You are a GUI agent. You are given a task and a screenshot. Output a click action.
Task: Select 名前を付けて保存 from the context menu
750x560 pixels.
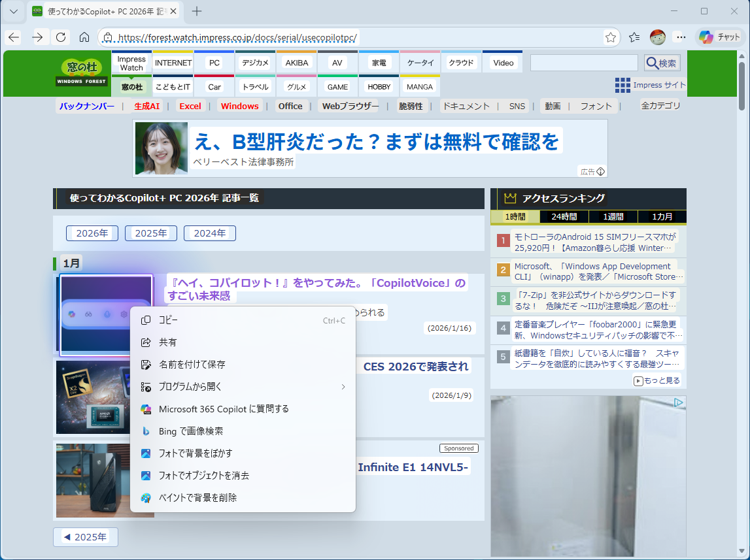pos(192,365)
